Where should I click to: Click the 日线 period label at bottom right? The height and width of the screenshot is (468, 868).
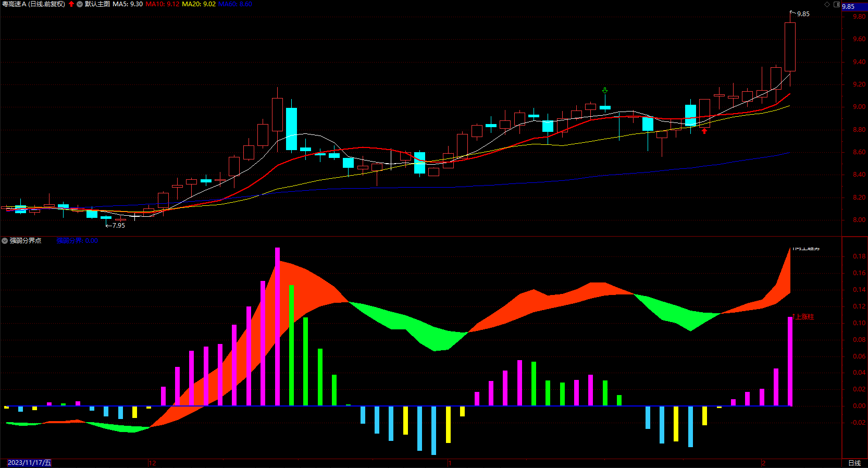854,463
